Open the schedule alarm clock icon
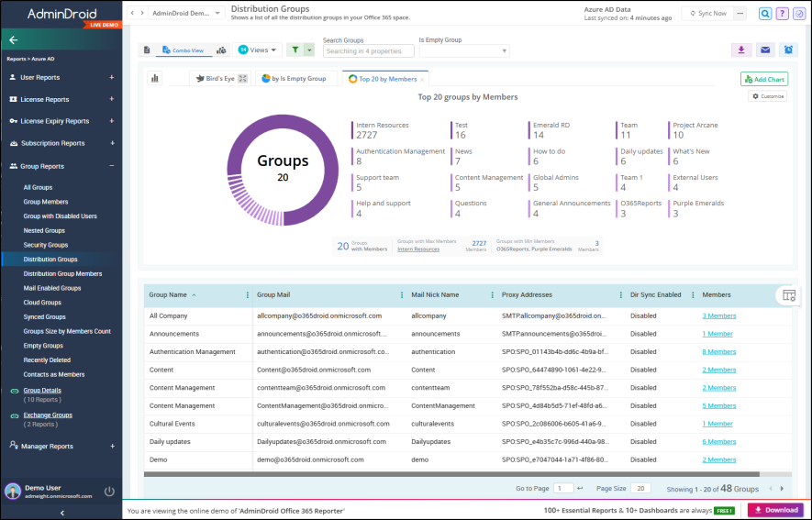This screenshot has height=520, width=812. click(788, 50)
